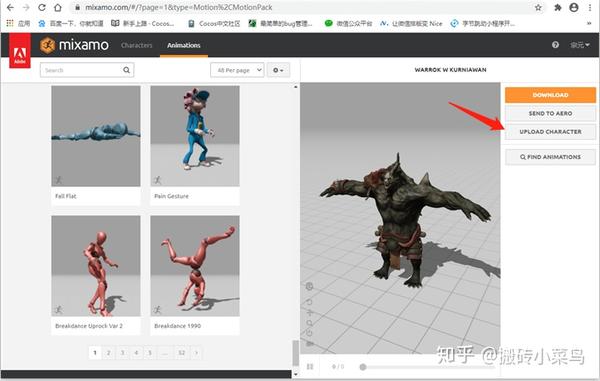Reload the Mixamo page

coord(42,7)
